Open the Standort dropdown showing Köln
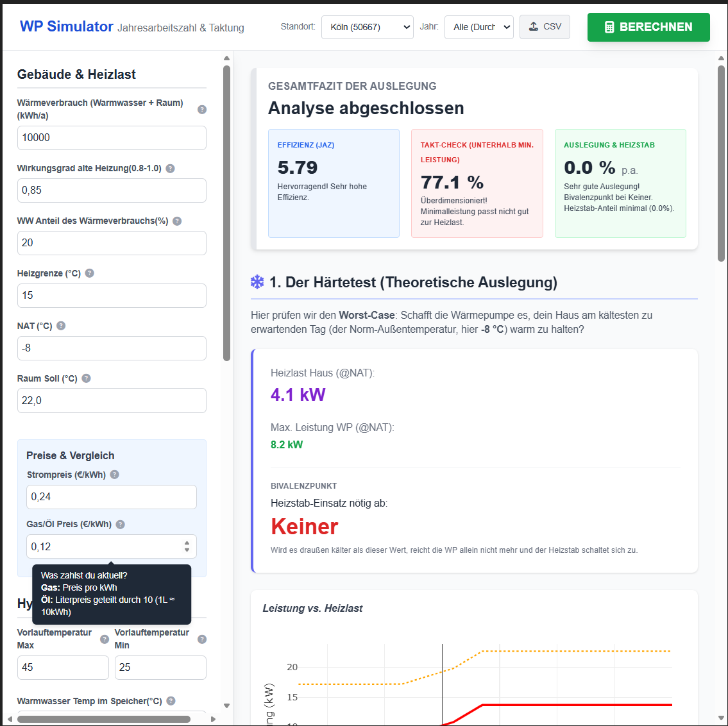The width and height of the screenshot is (728, 726). click(367, 27)
